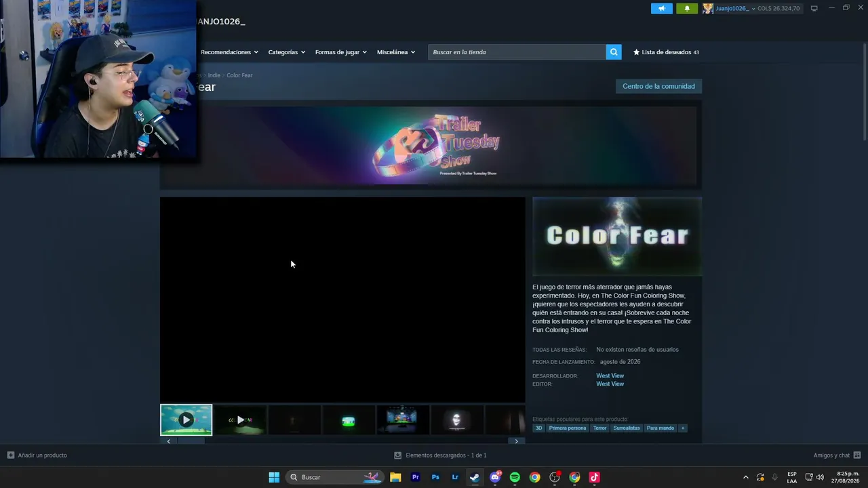Click the thumbnail strip right arrow

[517, 441]
